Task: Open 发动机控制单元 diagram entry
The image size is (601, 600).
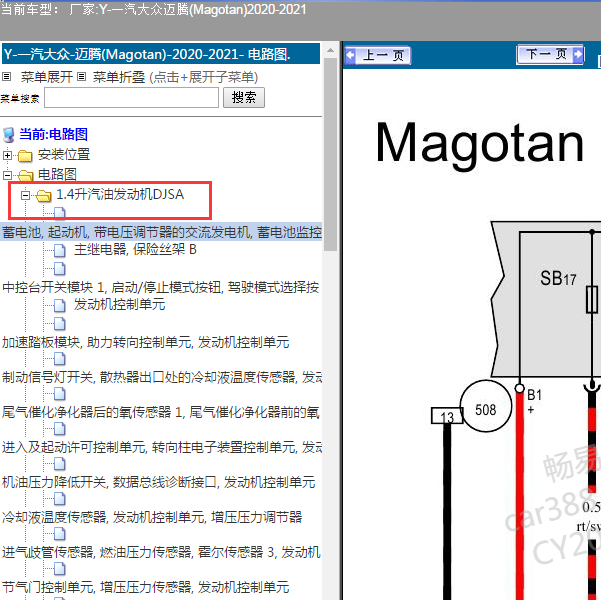Action: tap(120, 304)
